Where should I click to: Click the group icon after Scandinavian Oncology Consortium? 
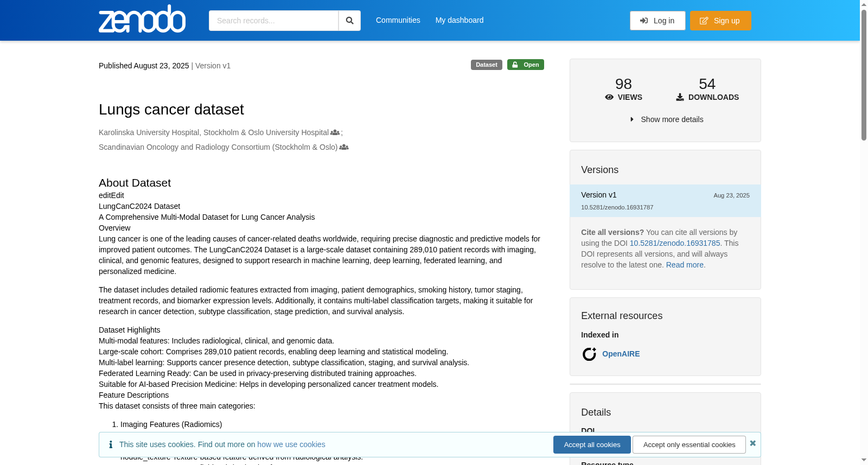[344, 147]
